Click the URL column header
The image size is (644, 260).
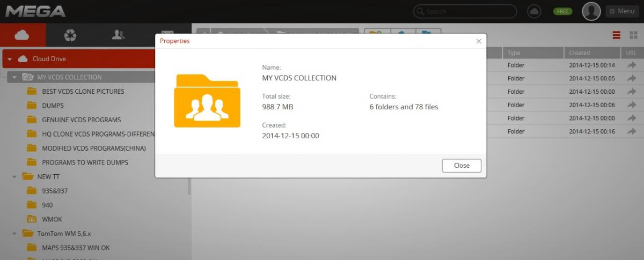pos(631,53)
